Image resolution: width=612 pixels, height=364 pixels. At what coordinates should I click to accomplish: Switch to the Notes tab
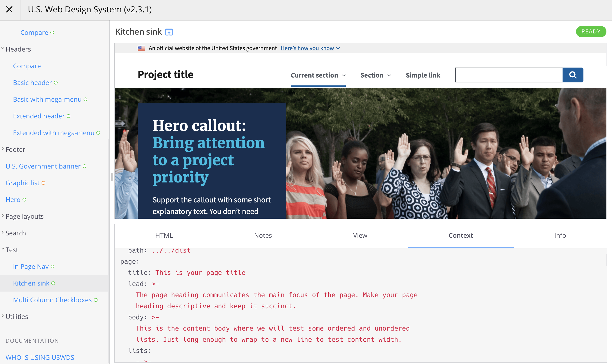(x=263, y=235)
